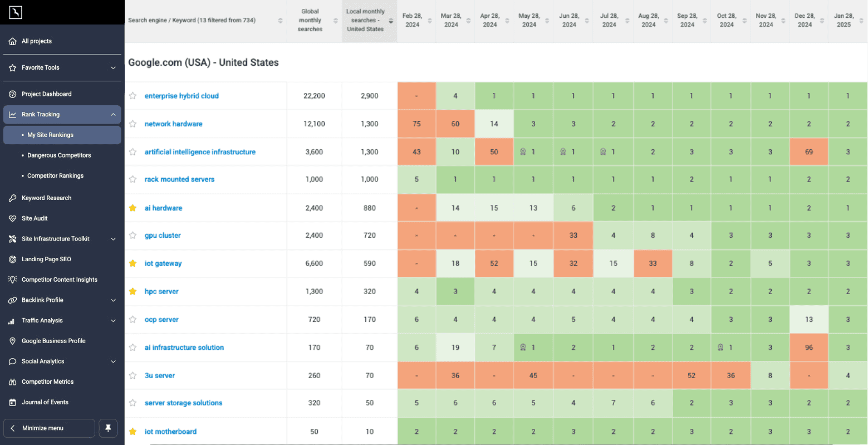The image size is (868, 445).
Task: Click the red rank 69 cell for Dec 28
Action: (808, 152)
